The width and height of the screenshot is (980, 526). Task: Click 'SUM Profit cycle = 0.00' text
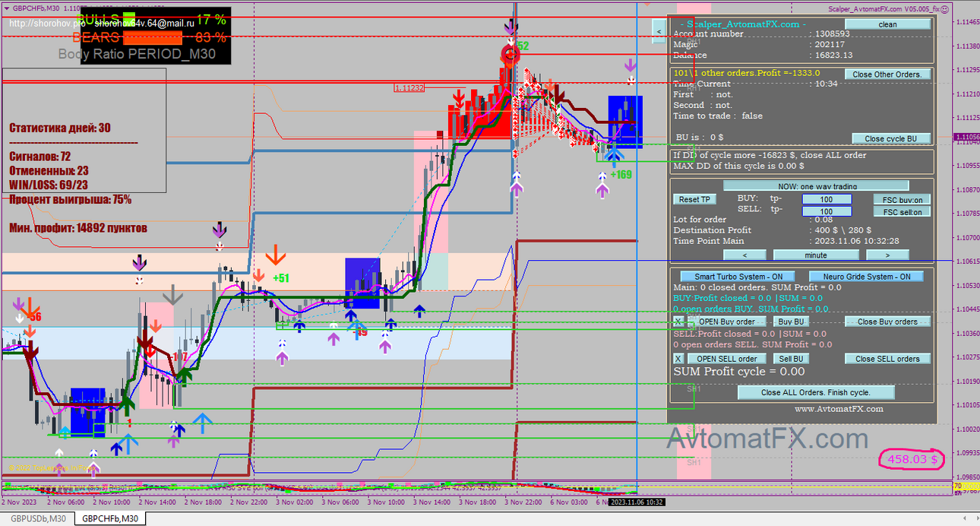pyautogui.click(x=739, y=372)
